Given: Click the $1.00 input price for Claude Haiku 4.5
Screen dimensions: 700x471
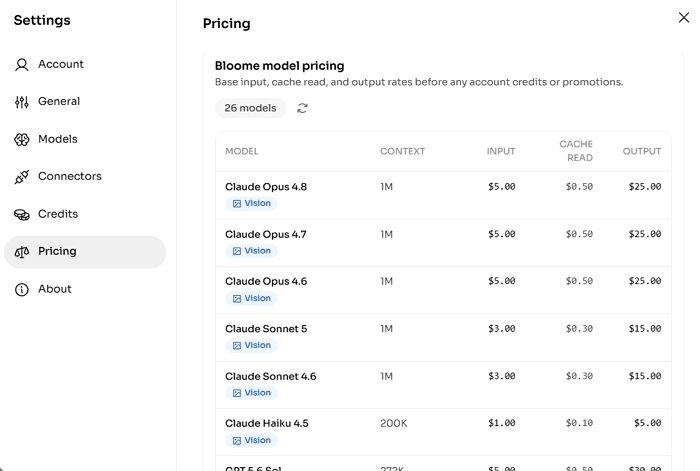Looking at the screenshot, I should point(502,423).
